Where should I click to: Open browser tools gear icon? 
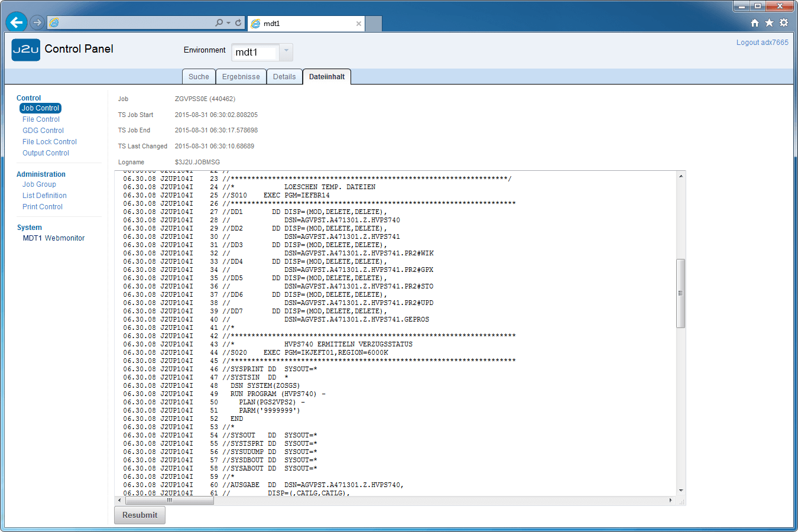pos(784,22)
